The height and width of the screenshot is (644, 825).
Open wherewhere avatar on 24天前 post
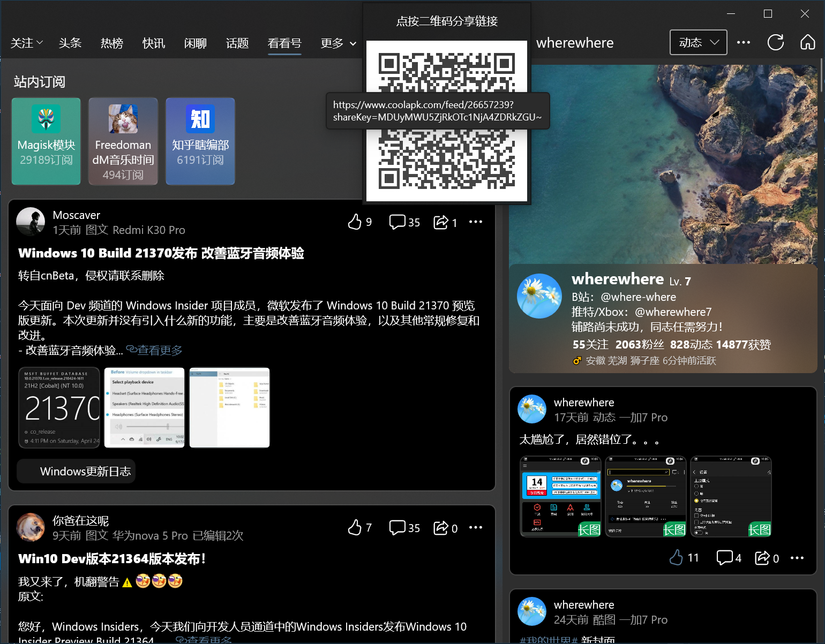coord(532,611)
